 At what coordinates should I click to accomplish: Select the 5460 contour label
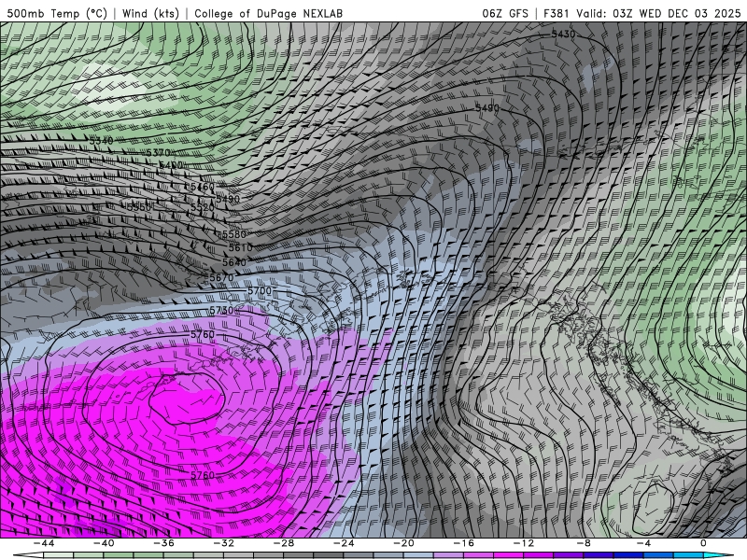pos(203,187)
